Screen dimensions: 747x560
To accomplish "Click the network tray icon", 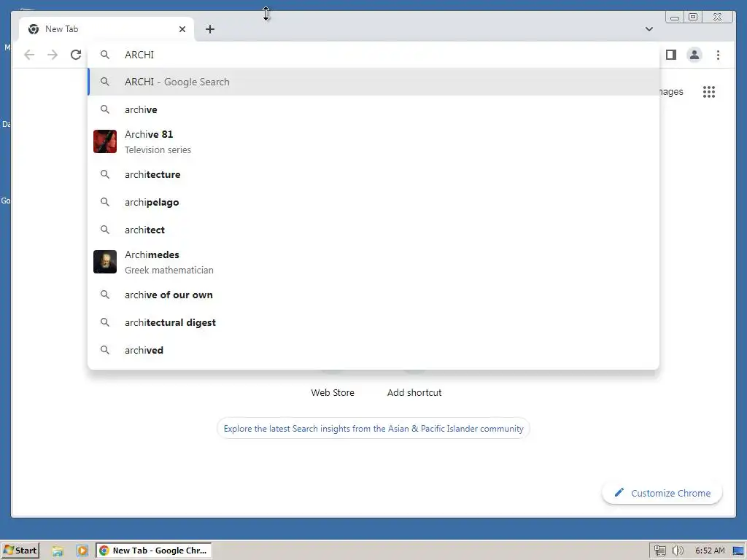I will click(659, 551).
